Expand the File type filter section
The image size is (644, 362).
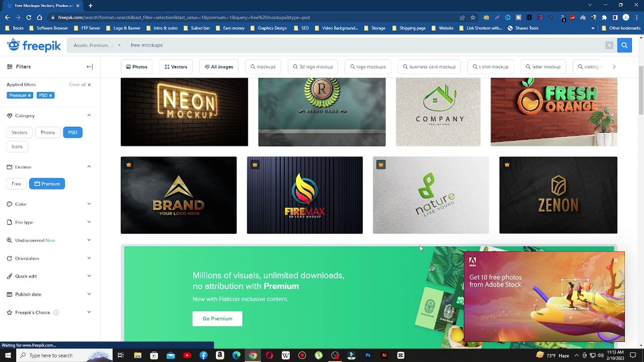89,222
